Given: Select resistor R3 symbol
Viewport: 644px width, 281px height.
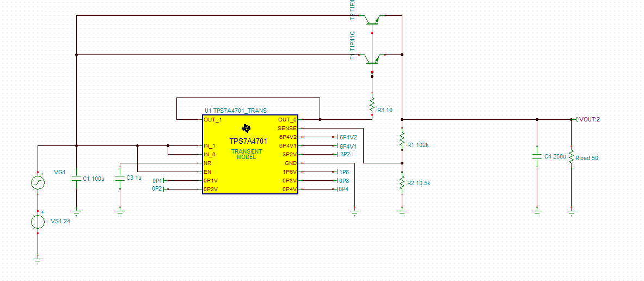Looking at the screenshot, I should [372, 105].
